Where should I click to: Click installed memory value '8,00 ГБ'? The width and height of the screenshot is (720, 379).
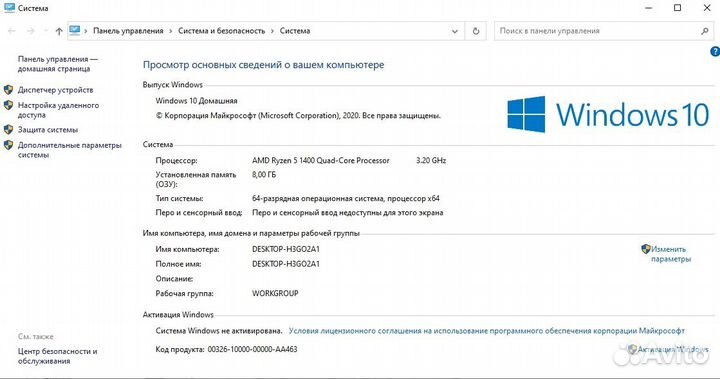tap(264, 175)
